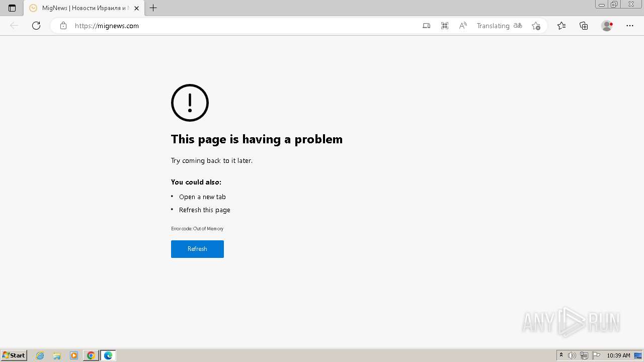This screenshot has height=362, width=644.
Task: Select 'Open a new tab' suggestion text
Action: click(202, 197)
